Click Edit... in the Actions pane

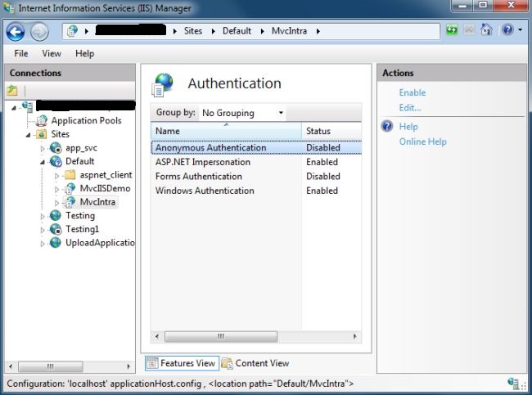click(410, 108)
